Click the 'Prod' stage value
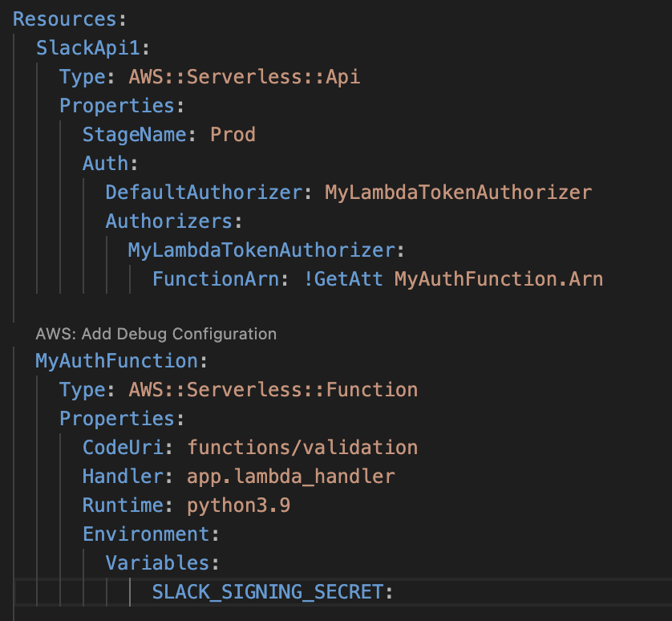This screenshot has width=672, height=621. coord(233,135)
